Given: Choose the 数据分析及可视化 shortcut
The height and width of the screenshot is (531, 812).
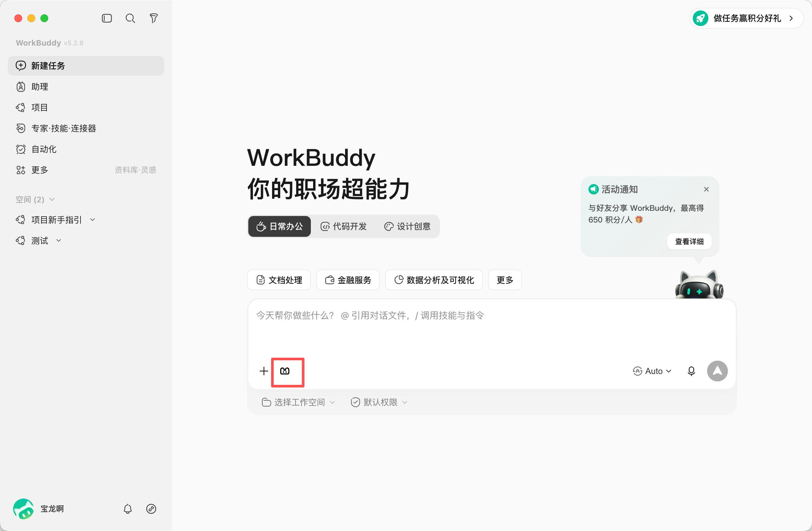Looking at the screenshot, I should [434, 280].
